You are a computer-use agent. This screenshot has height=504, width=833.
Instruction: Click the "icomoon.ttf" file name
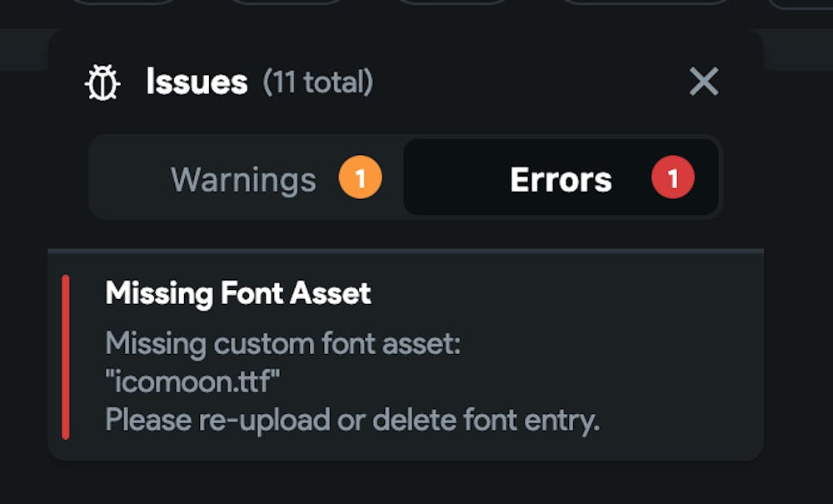pos(193,382)
